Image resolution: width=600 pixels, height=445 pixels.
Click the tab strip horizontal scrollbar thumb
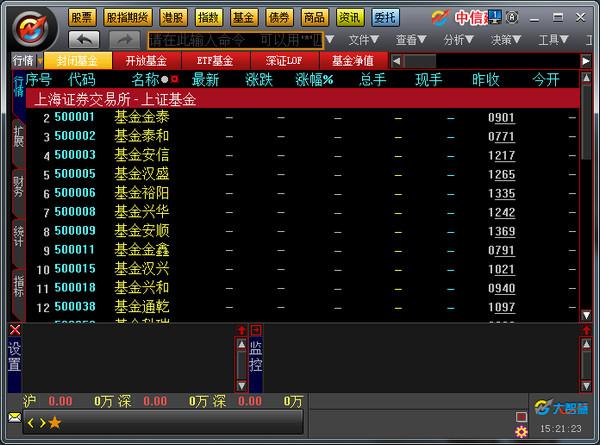(x=420, y=61)
